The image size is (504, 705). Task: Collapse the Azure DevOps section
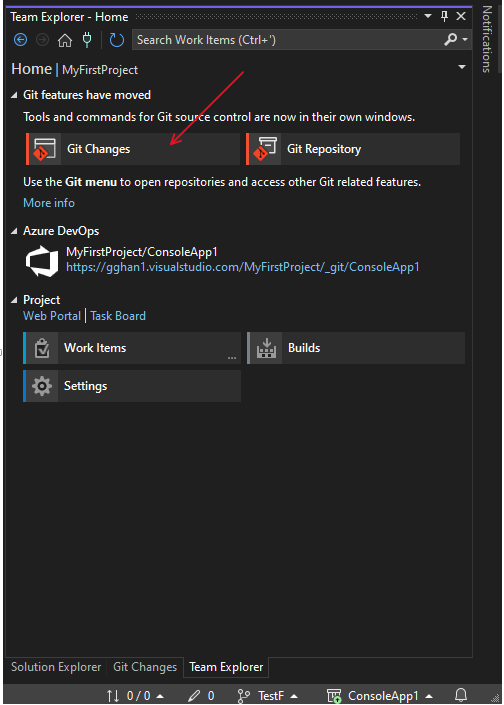(14, 231)
